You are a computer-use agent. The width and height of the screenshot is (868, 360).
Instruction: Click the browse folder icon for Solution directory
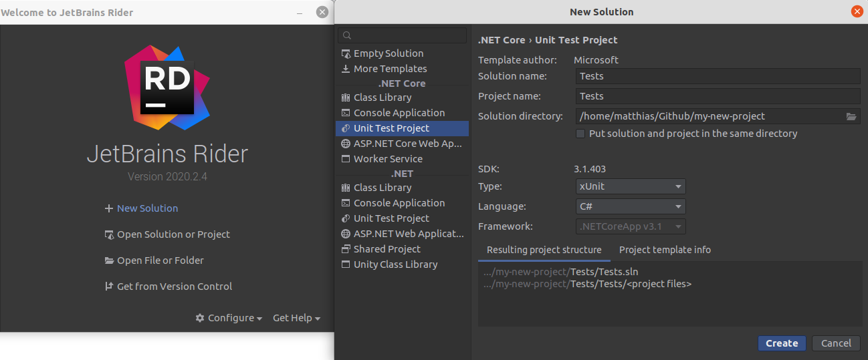pyautogui.click(x=851, y=116)
